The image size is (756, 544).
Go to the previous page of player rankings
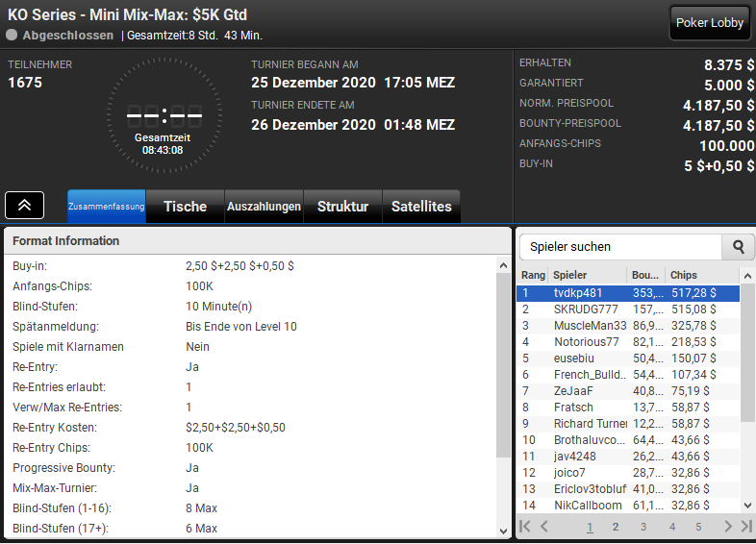pyautogui.click(x=544, y=526)
